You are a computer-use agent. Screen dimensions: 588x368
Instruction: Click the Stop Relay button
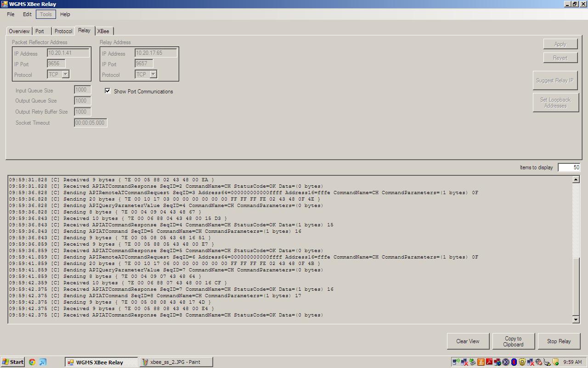click(559, 341)
